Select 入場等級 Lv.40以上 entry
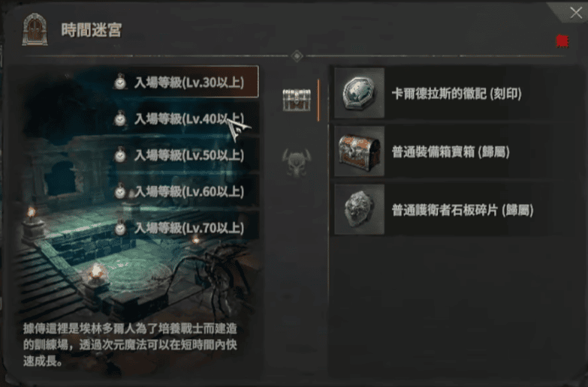Screen dimensions: 588x387 (185, 118)
